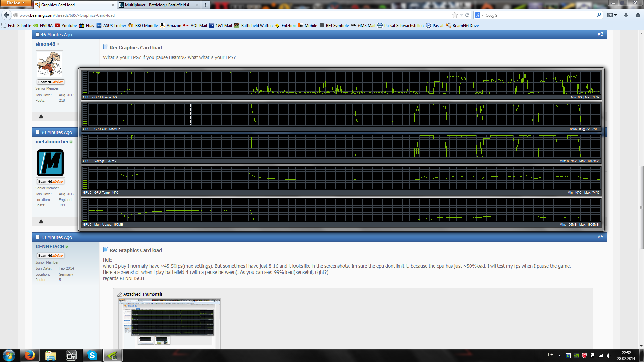
Task: Open Battlefield Waffen bookmark
Action: (254, 25)
